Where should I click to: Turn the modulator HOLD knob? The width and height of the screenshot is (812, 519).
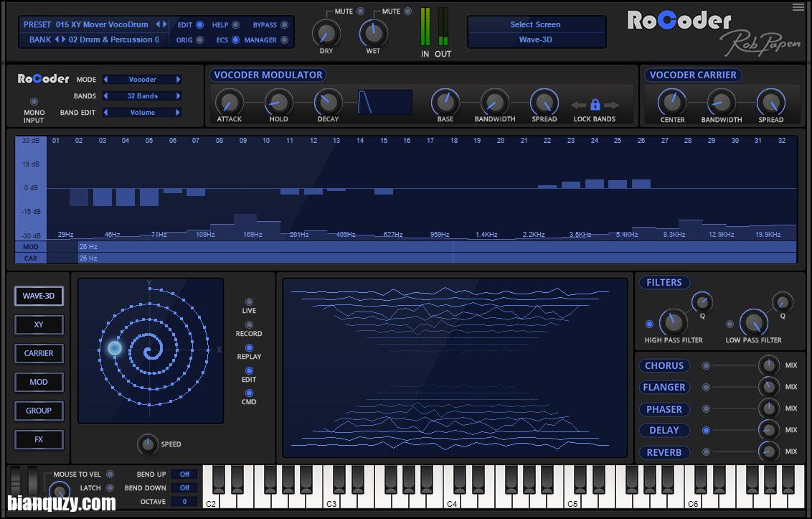point(278,102)
